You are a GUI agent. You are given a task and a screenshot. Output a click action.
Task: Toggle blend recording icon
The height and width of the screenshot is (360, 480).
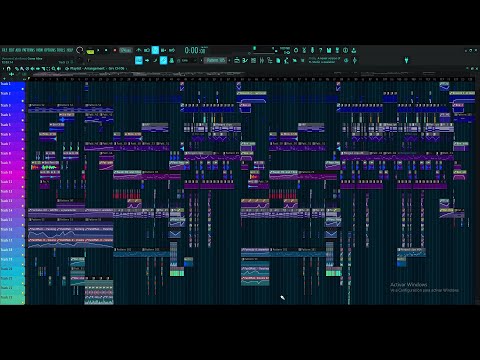click(163, 50)
